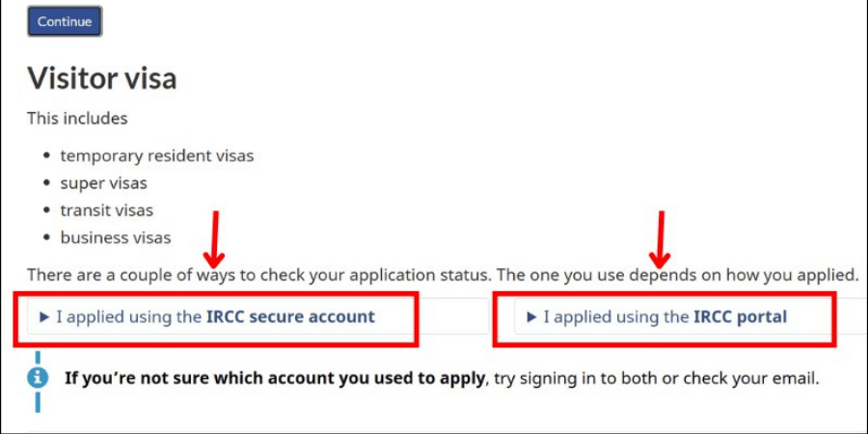Screen dimensions: 868x434
Task: Expand "I applied using the IRCC portal"
Action: coord(665,316)
